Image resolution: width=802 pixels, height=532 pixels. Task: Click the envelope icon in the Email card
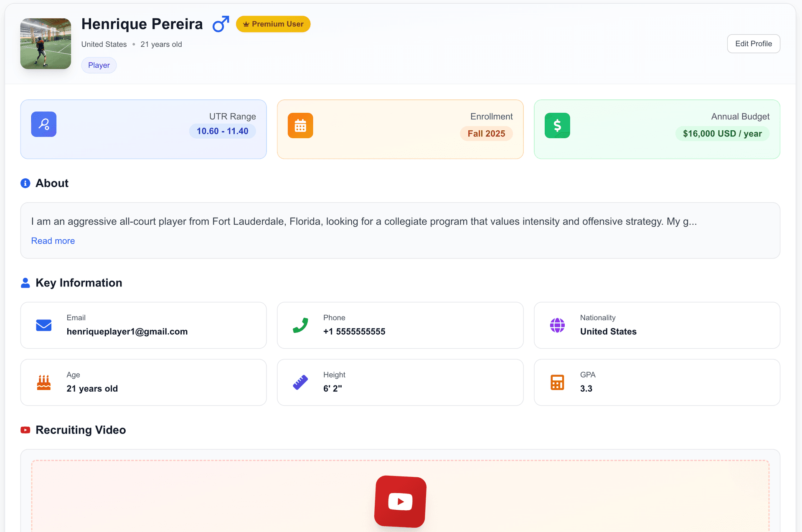pyautogui.click(x=44, y=325)
